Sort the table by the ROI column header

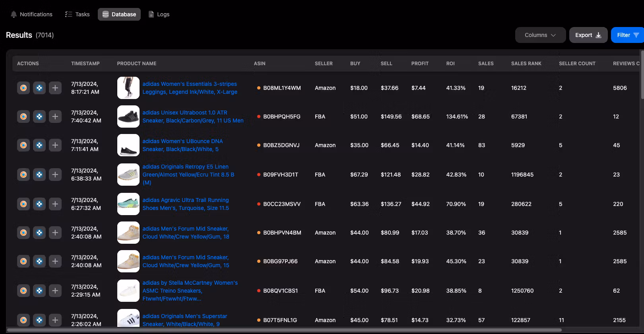click(450, 64)
